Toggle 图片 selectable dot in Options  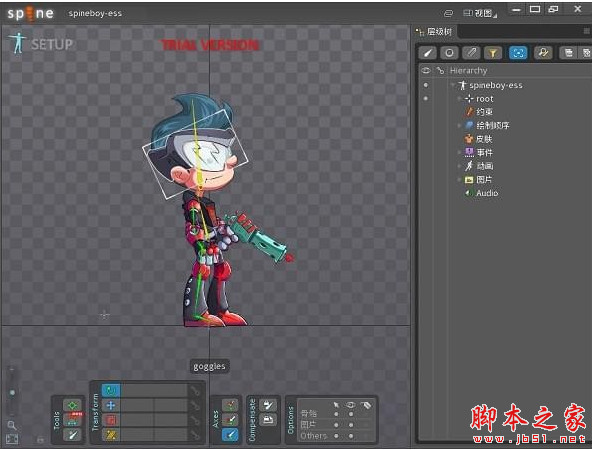click(x=336, y=425)
